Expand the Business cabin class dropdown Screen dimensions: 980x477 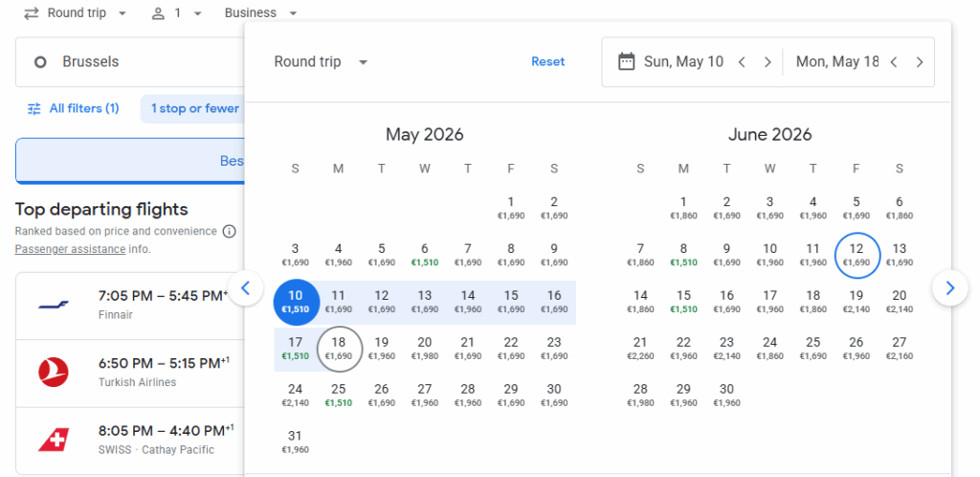(261, 13)
